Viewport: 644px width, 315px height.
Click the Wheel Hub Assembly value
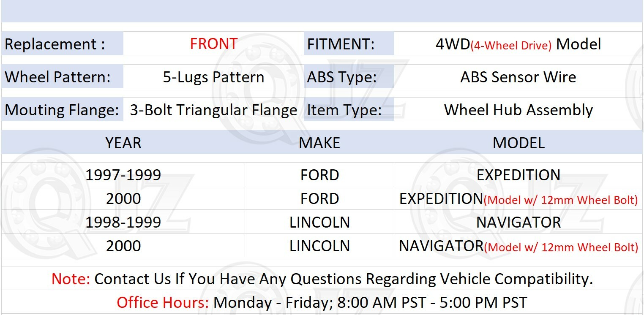pyautogui.click(x=518, y=110)
